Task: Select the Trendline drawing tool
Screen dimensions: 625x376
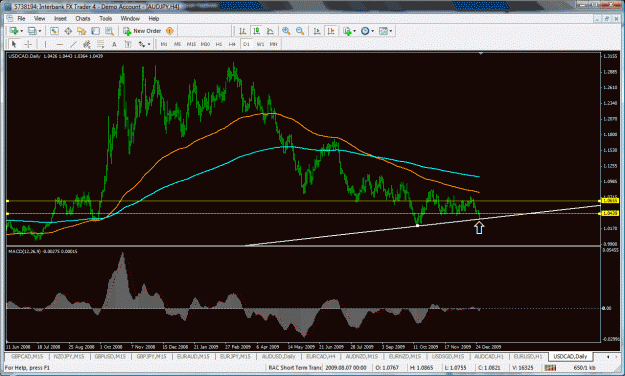Action: (73, 44)
